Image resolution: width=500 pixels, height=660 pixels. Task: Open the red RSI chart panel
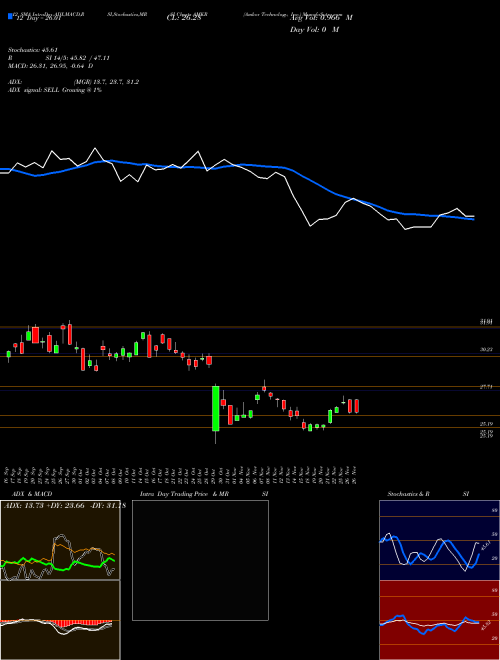[439, 620]
